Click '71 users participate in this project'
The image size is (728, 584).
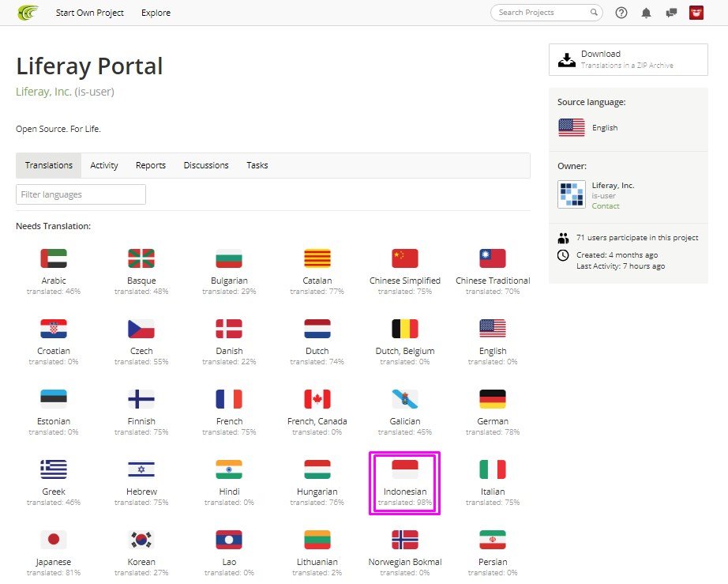(x=637, y=237)
